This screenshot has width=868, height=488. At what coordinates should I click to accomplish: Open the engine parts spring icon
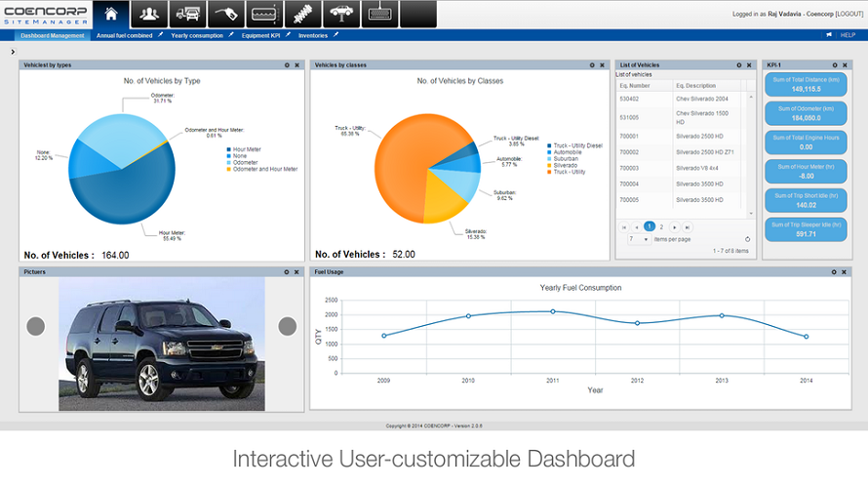coord(302,15)
